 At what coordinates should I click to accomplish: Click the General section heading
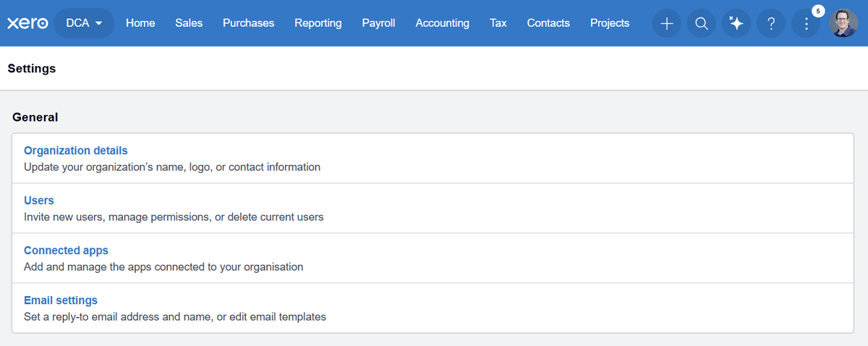point(35,117)
